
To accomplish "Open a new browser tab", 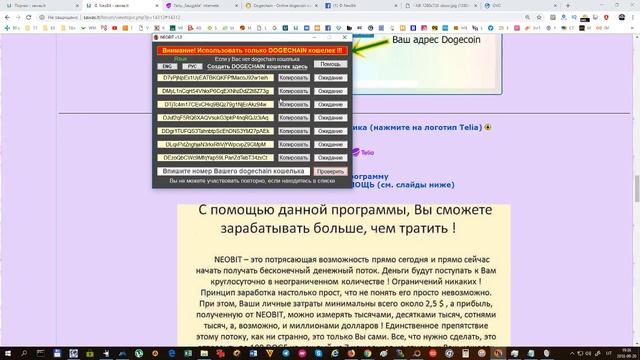I will coord(568,6).
